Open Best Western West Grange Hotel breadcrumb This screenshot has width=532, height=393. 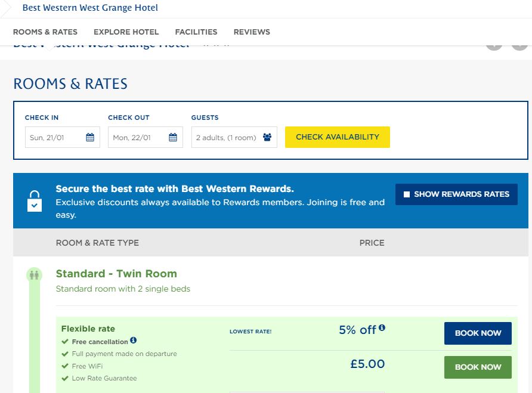(90, 8)
